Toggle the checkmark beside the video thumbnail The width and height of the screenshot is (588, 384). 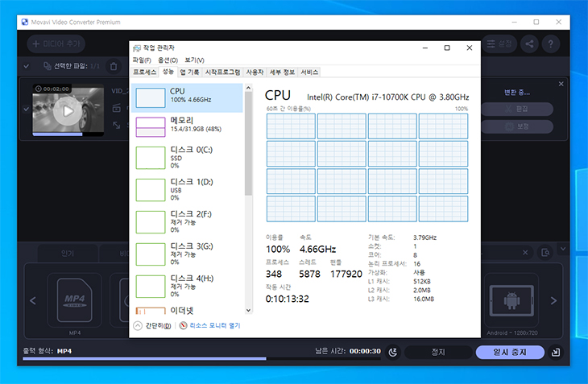(27, 109)
